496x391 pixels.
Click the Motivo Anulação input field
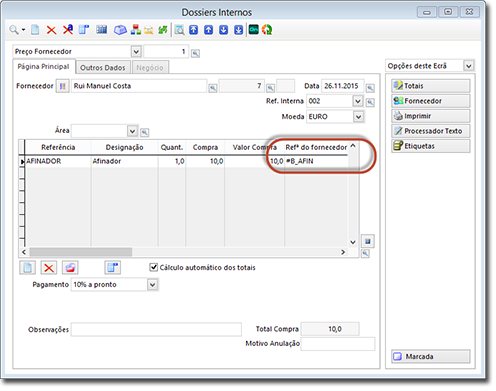coord(338,344)
